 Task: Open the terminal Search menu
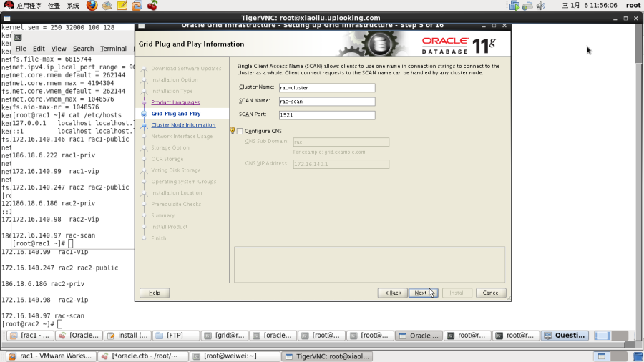[x=84, y=49]
